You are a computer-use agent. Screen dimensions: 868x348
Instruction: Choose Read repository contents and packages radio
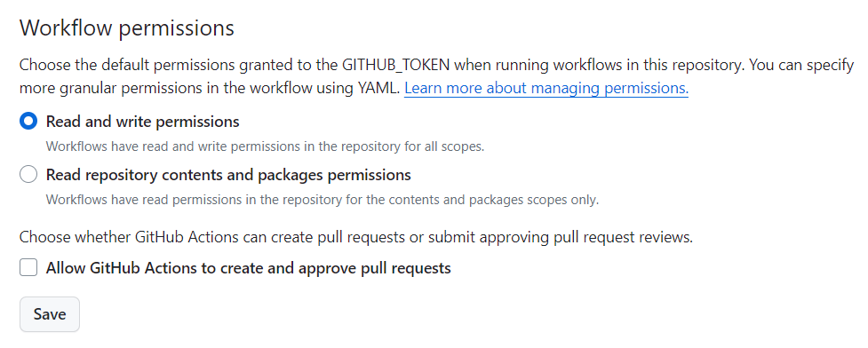click(28, 175)
